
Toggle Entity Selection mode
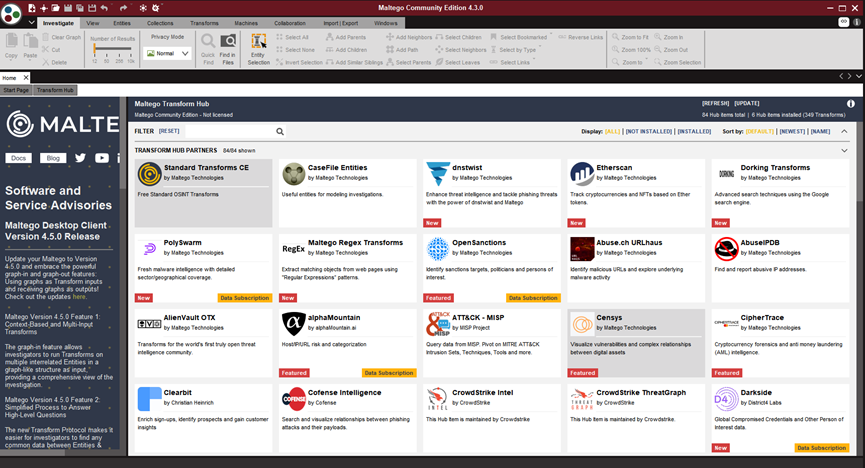(x=258, y=49)
